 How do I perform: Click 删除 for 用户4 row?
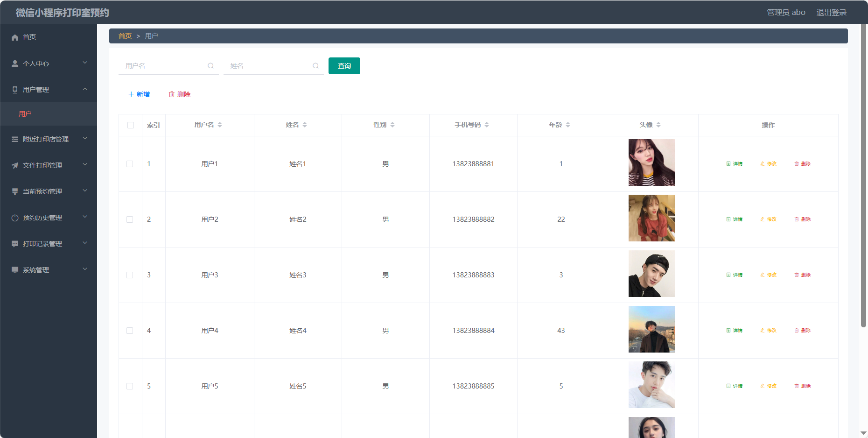pyautogui.click(x=803, y=331)
